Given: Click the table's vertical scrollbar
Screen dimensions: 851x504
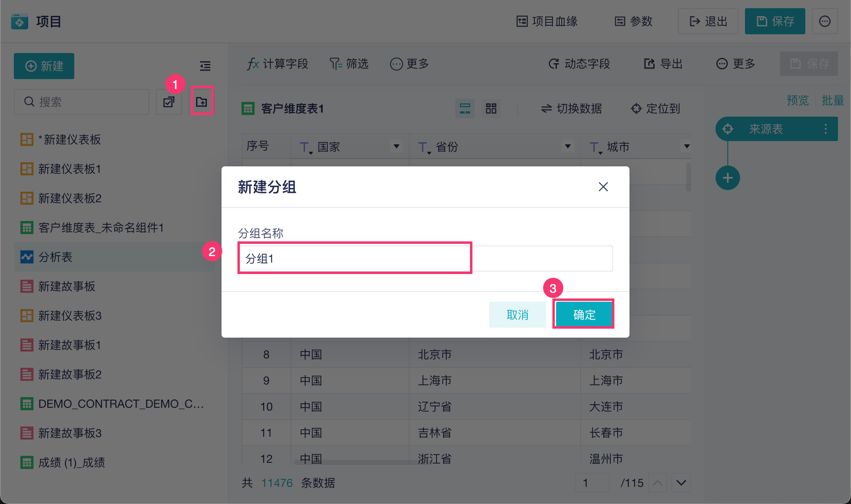Looking at the screenshot, I should [x=688, y=177].
